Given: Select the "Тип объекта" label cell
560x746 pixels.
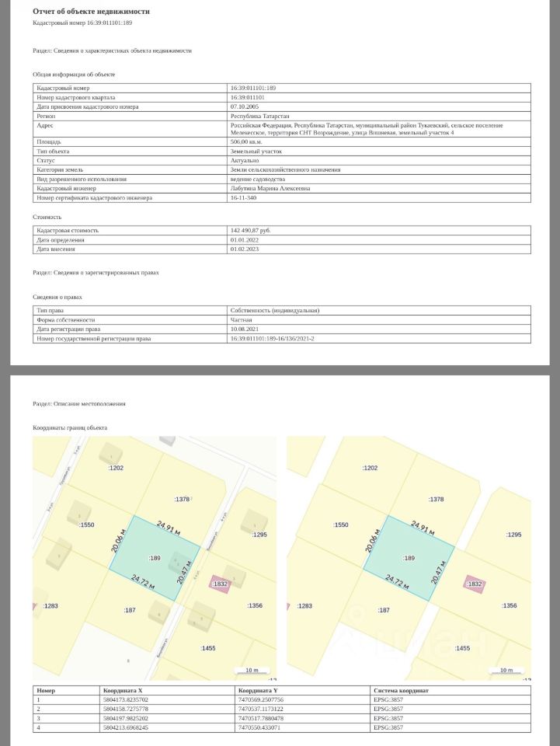Looking at the screenshot, I should click(130, 152).
